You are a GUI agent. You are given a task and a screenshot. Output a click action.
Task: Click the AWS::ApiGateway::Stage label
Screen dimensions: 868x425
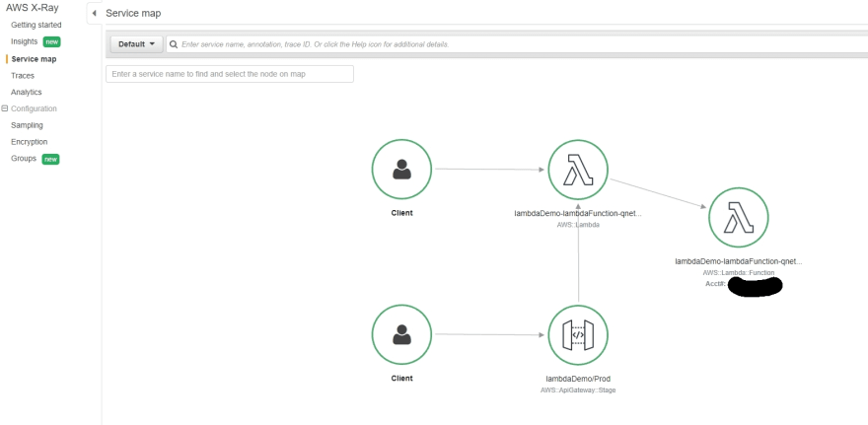578,390
